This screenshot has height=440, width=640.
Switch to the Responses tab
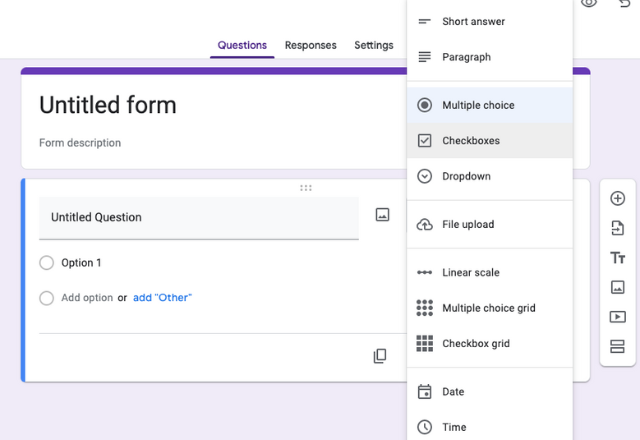coord(311,45)
